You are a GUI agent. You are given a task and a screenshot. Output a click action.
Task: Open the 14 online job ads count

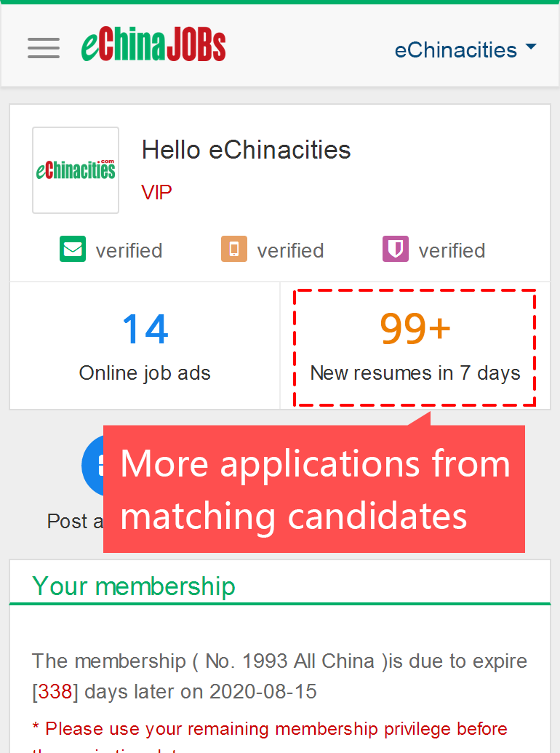click(x=145, y=329)
